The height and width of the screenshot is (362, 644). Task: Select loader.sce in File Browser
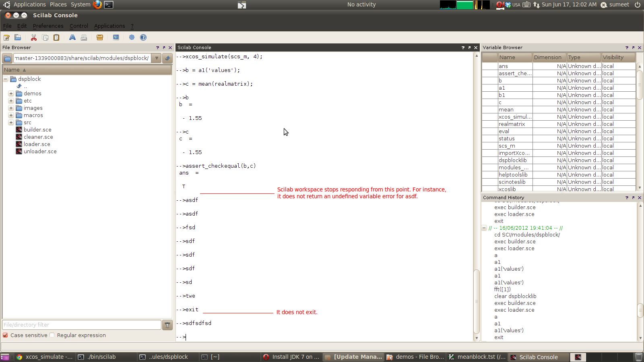coord(37,144)
